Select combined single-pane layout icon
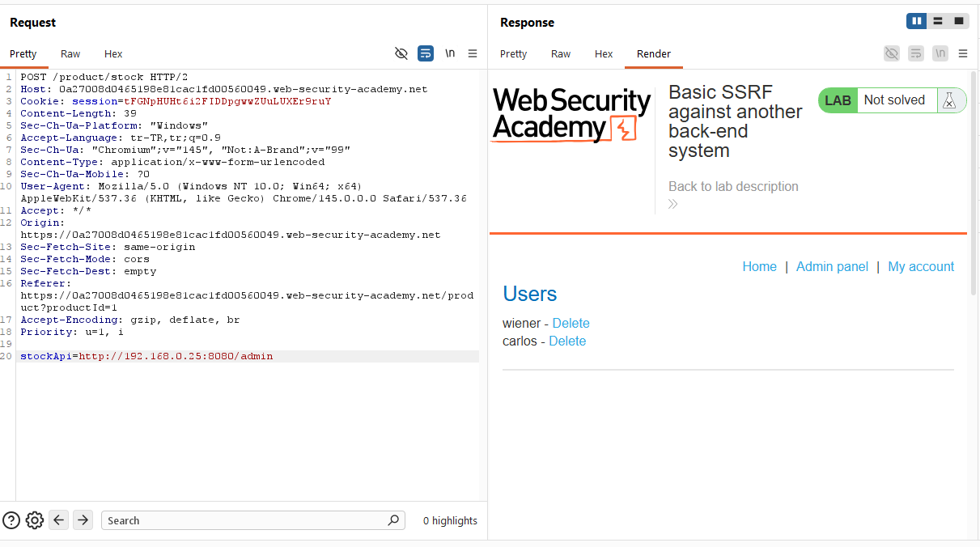The width and height of the screenshot is (980, 547). (959, 21)
